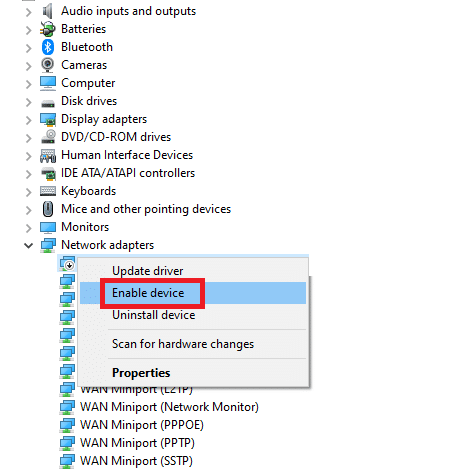
Task: Click the Audio inputs and outputs speaker icon
Action: coord(48,11)
